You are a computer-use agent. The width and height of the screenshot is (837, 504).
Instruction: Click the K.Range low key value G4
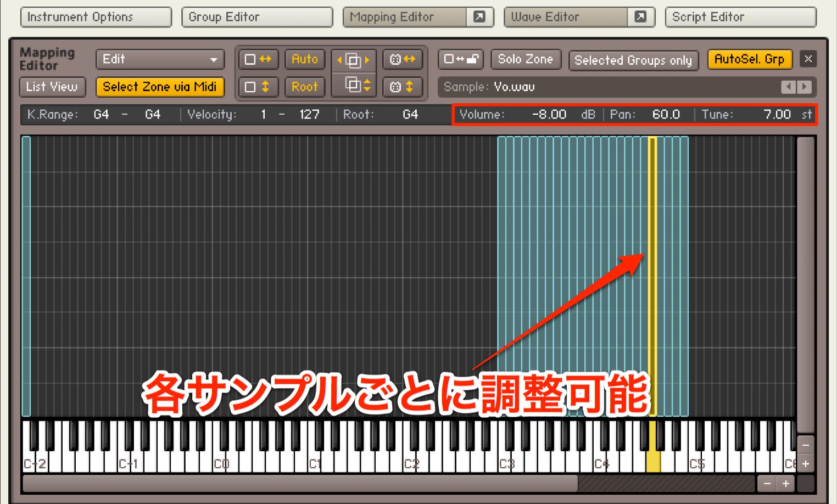(x=102, y=115)
